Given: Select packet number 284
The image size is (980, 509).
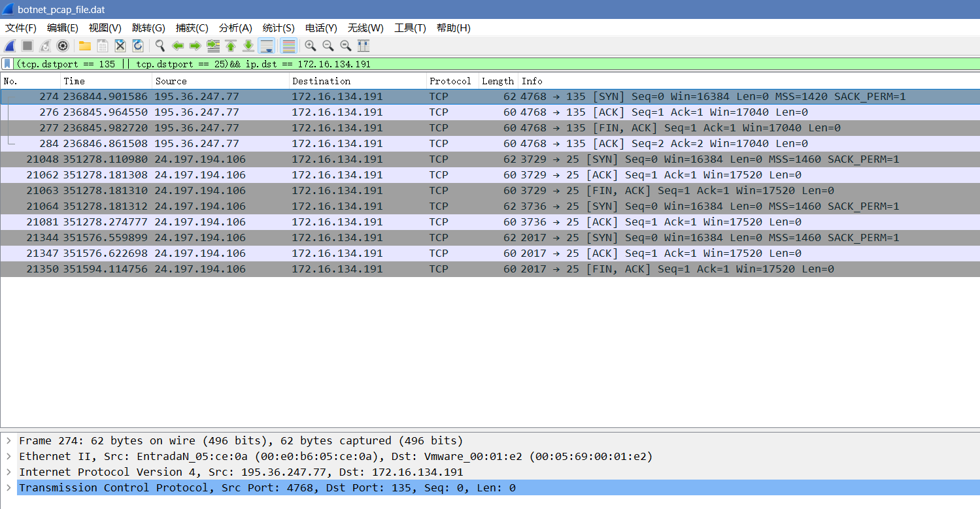Looking at the screenshot, I should click(490, 143).
